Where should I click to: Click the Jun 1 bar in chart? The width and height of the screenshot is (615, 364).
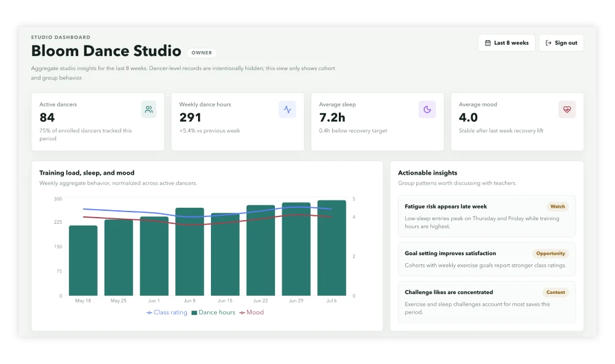tap(154, 256)
